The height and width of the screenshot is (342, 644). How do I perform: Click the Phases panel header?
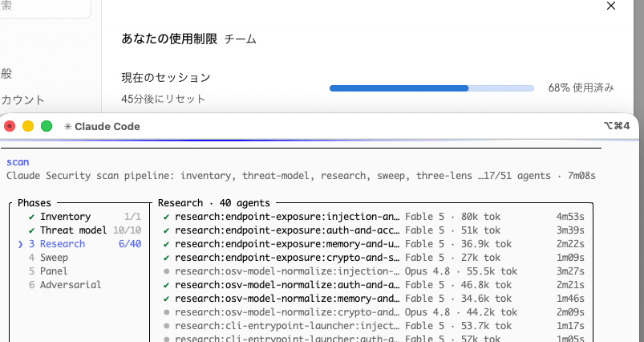[x=34, y=202]
